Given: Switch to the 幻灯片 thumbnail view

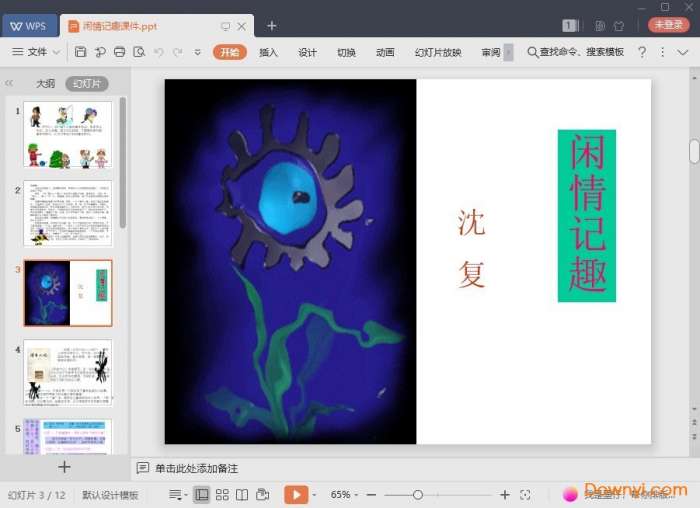Looking at the screenshot, I should 87,83.
